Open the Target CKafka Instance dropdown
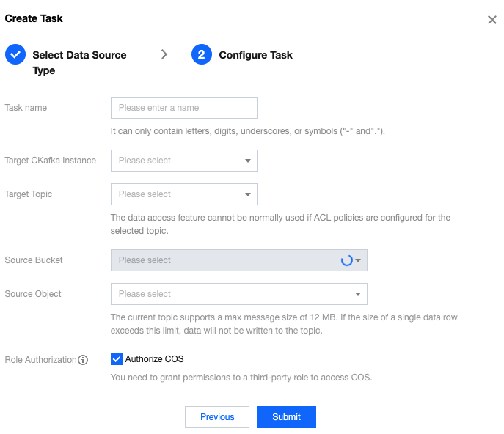Image resolution: width=504 pixels, height=434 pixels. coord(183,161)
